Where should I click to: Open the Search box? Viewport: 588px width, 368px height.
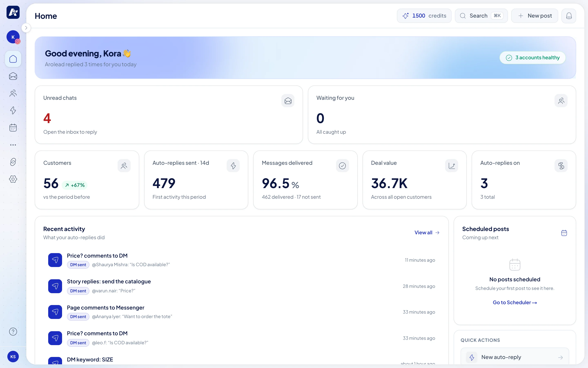coord(481,16)
